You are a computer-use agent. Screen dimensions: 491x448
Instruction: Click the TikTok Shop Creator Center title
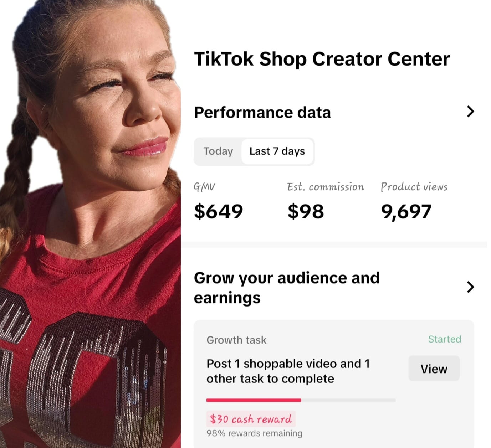click(322, 59)
